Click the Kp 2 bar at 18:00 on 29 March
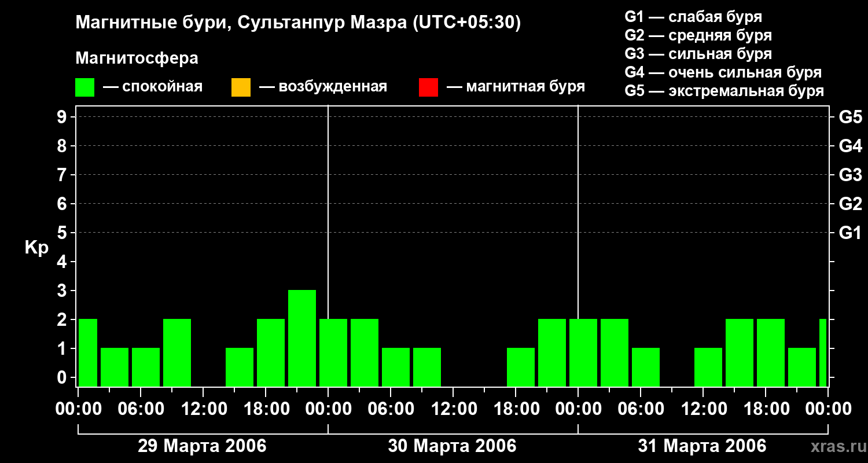 click(x=271, y=352)
